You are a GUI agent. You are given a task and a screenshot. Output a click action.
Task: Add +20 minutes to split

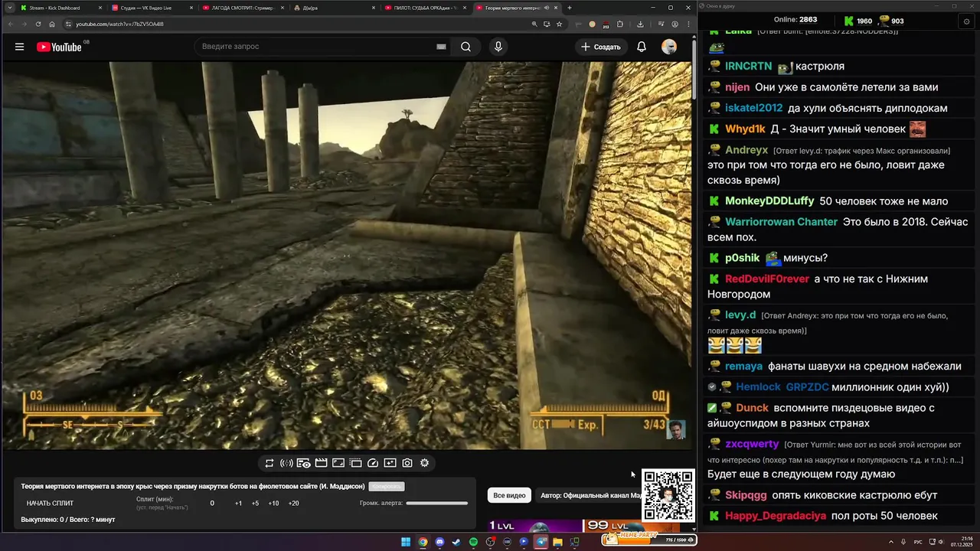coord(293,504)
